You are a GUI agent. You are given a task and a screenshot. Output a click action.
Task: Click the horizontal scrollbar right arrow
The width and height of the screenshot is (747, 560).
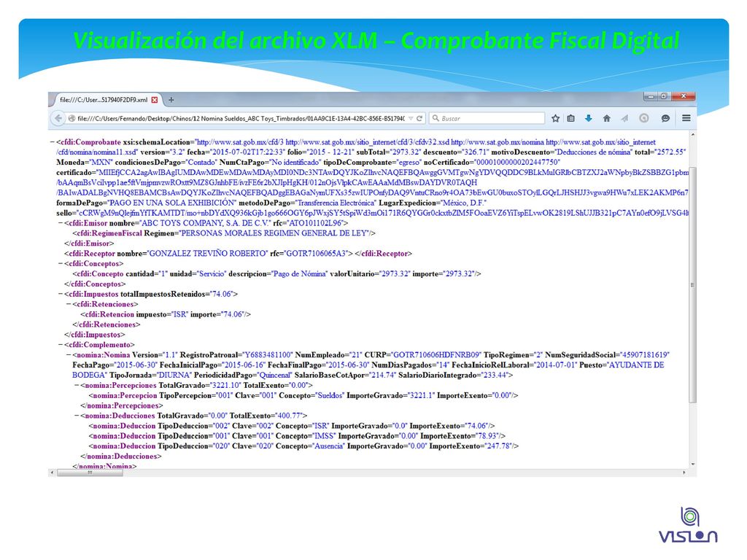point(684,472)
